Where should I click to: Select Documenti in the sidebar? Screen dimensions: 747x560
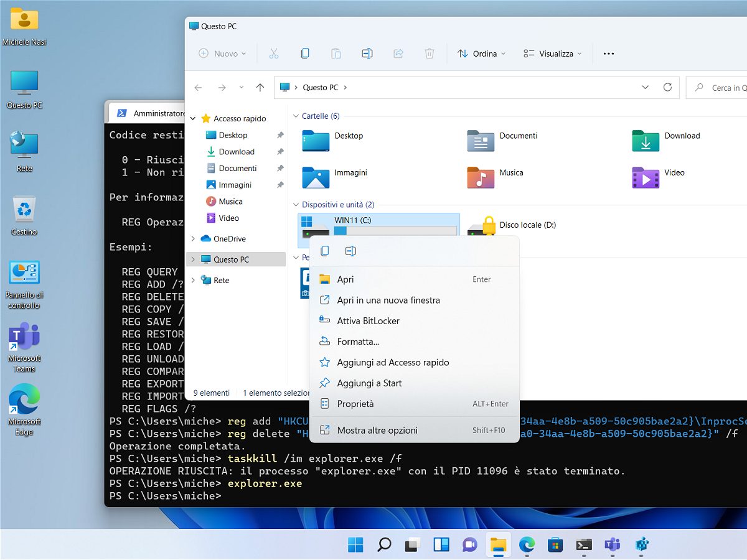pyautogui.click(x=237, y=169)
